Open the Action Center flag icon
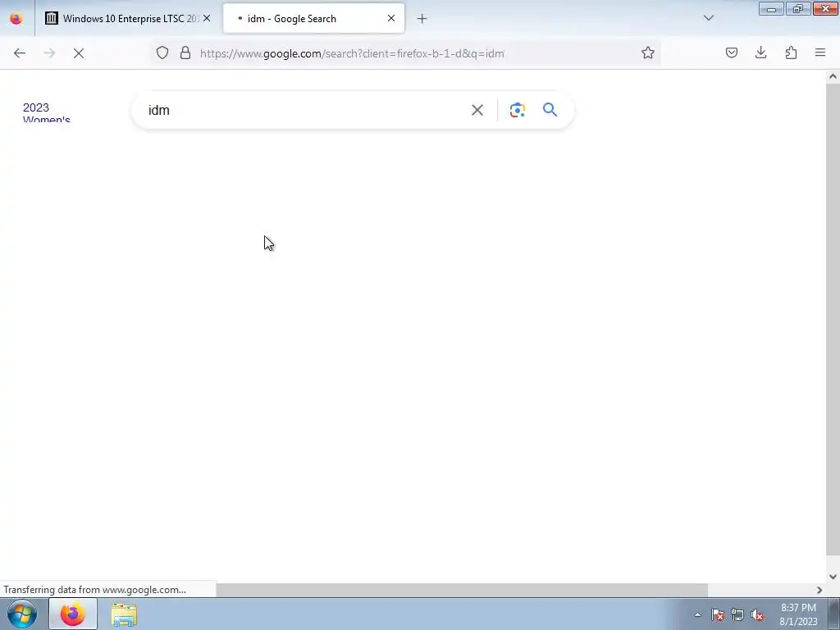Screen dimensions: 840x630 [718, 614]
